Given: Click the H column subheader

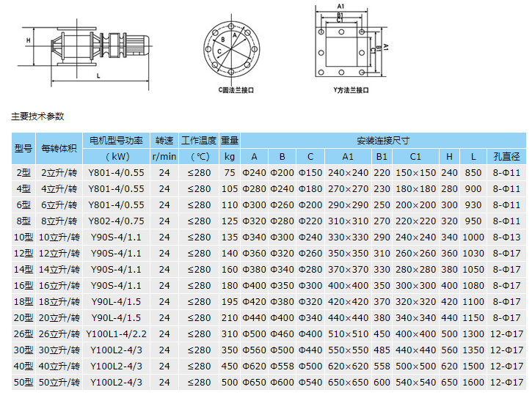Looking at the screenshot, I should pyautogui.click(x=449, y=157).
